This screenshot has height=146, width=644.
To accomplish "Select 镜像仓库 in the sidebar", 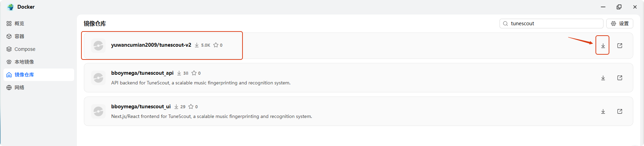I will 24,75.
